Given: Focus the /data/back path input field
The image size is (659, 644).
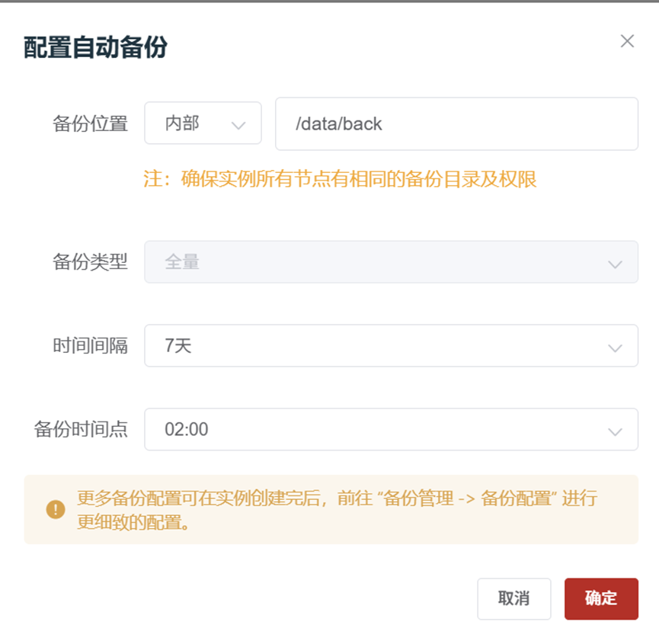Looking at the screenshot, I should (456, 123).
